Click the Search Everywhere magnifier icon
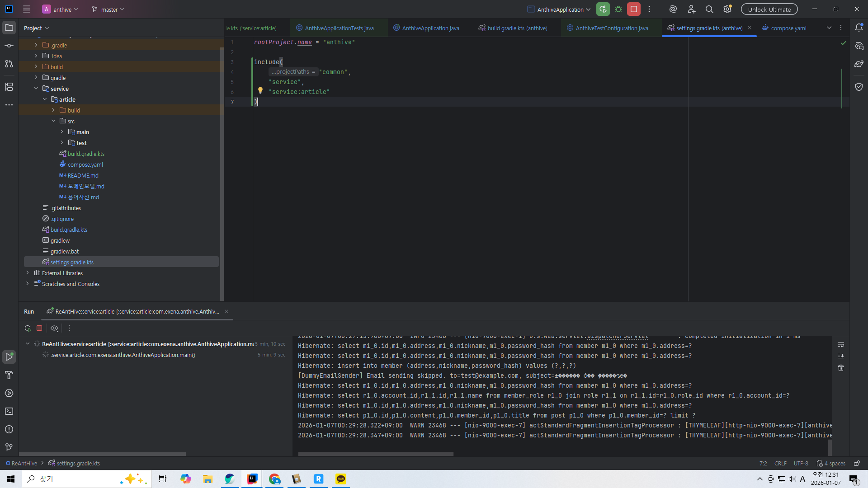Viewport: 868px width, 488px height. (x=709, y=9)
